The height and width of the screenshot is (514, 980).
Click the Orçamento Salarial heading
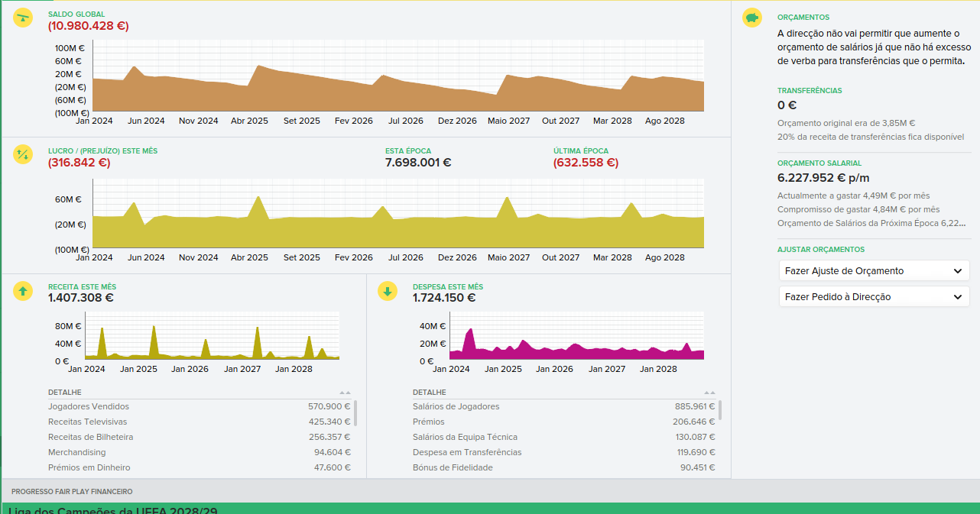[x=819, y=163]
